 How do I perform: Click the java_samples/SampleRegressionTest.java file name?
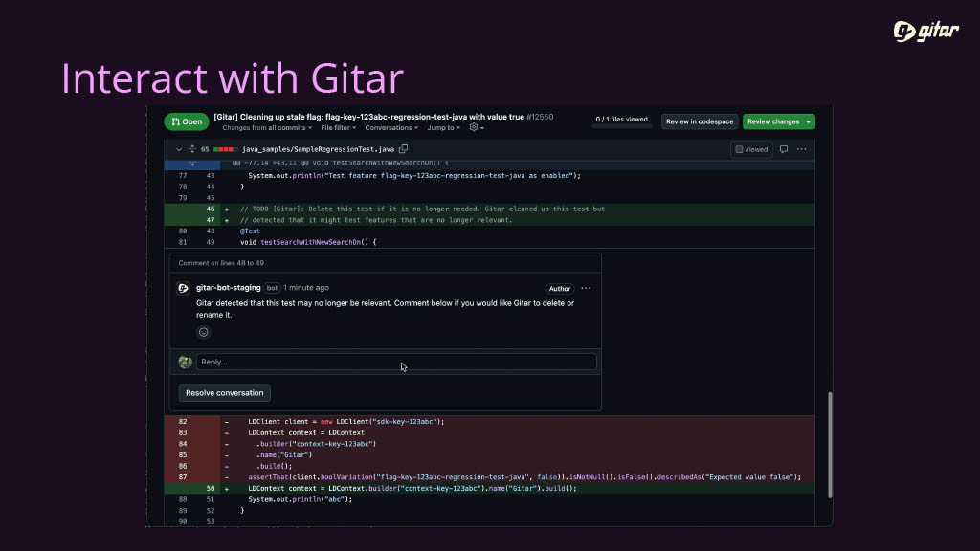point(318,149)
